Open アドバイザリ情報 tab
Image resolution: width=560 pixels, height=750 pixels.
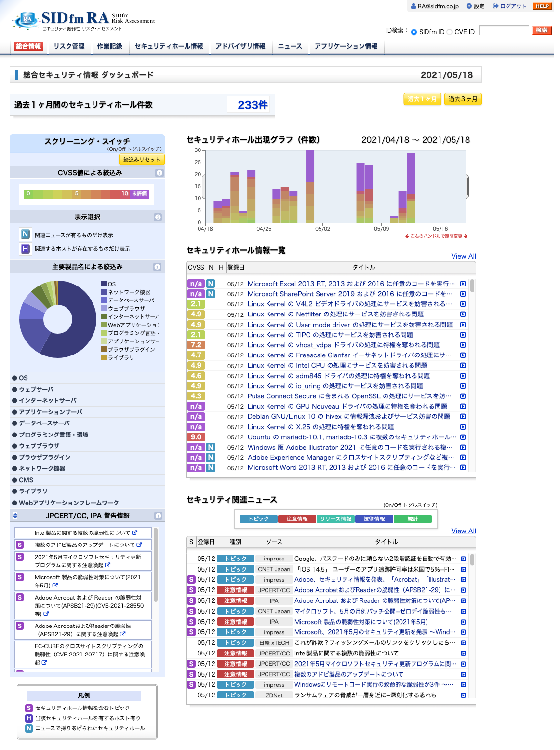coord(240,46)
